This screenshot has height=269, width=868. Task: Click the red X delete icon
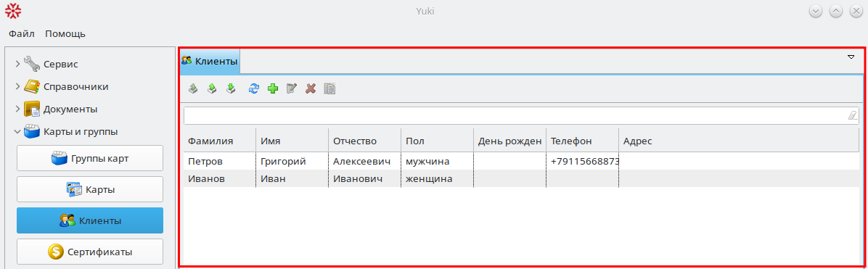tap(311, 88)
